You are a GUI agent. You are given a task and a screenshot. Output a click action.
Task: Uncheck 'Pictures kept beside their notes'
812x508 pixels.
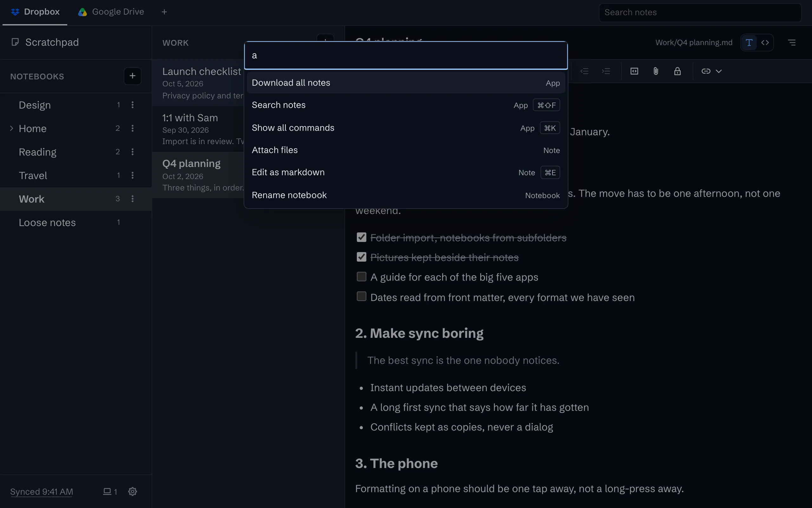pos(361,257)
